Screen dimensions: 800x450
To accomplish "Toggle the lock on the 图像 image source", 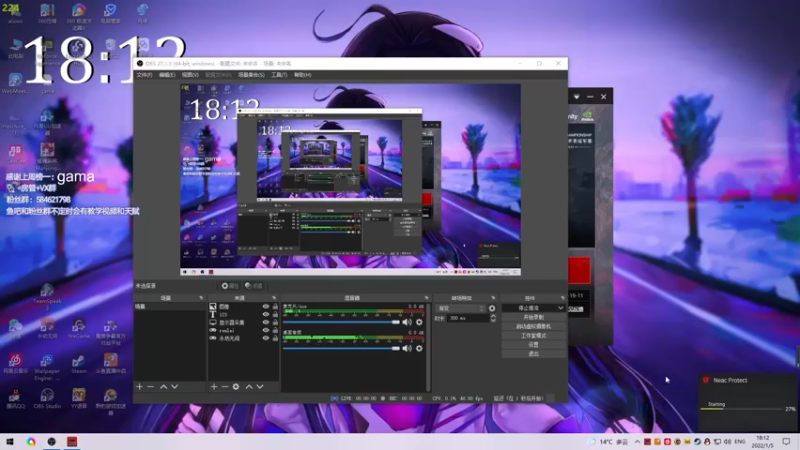I will pos(275,307).
